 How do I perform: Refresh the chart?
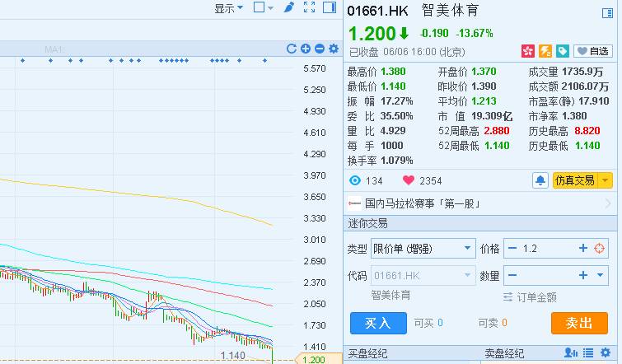click(292, 49)
